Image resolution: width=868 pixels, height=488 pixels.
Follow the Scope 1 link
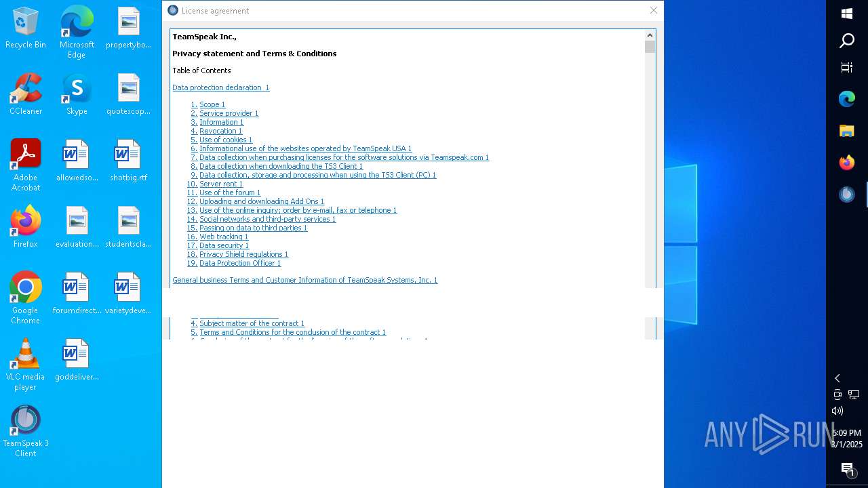[212, 104]
